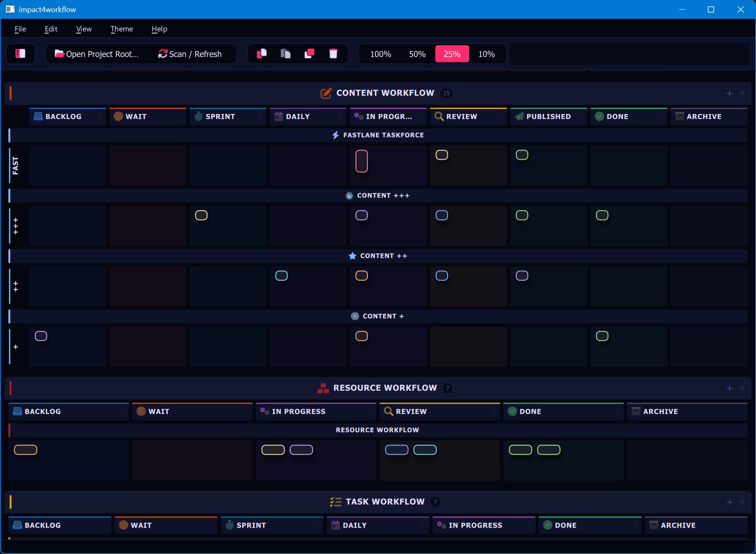Click plus icon in Content Workflow header
This screenshot has height=554, width=756.
[x=730, y=93]
